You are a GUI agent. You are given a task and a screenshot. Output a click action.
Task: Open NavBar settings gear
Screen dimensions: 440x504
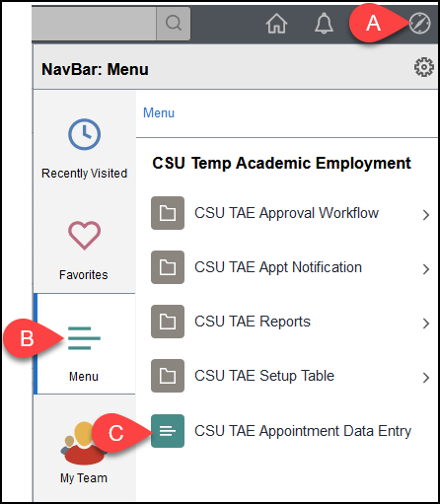coord(424,67)
